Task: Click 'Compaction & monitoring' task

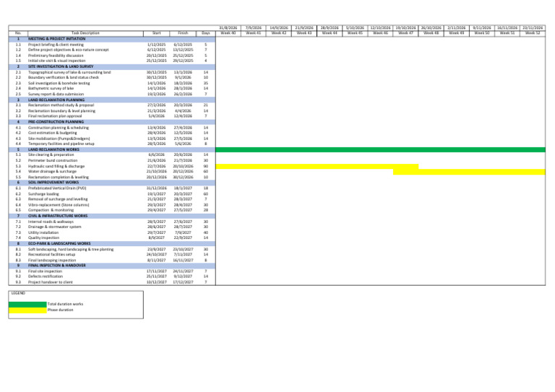Action: [x=51, y=210]
